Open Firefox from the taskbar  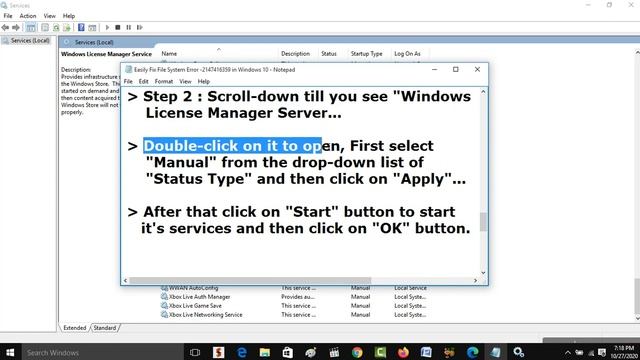point(403,352)
